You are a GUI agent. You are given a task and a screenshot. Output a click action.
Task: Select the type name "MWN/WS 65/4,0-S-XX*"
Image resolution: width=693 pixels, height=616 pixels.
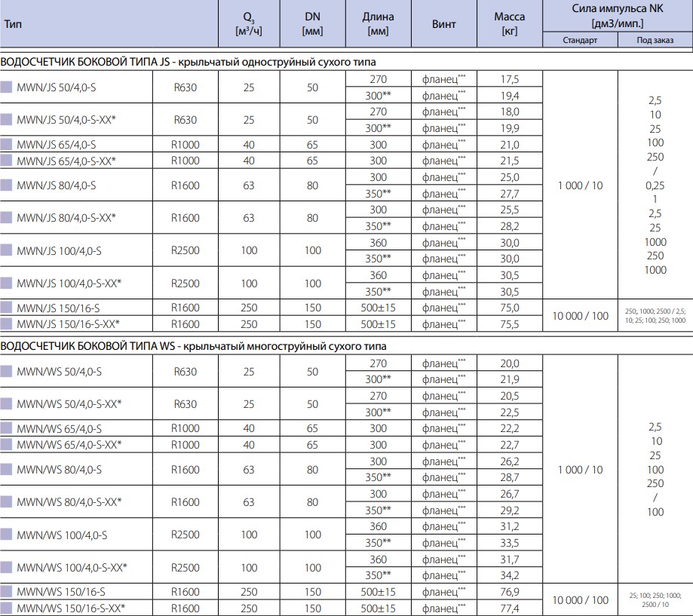[x=69, y=445]
